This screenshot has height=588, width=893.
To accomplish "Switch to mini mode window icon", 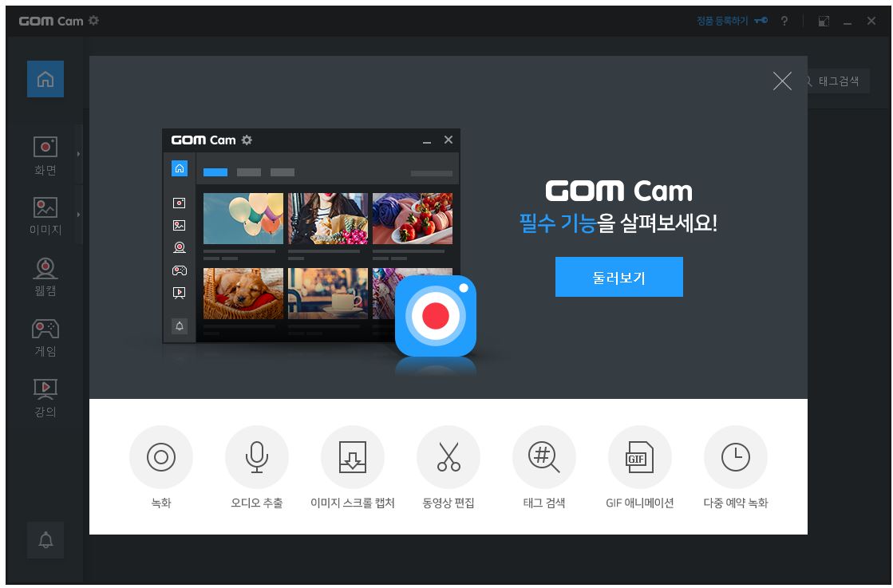I will (x=824, y=21).
